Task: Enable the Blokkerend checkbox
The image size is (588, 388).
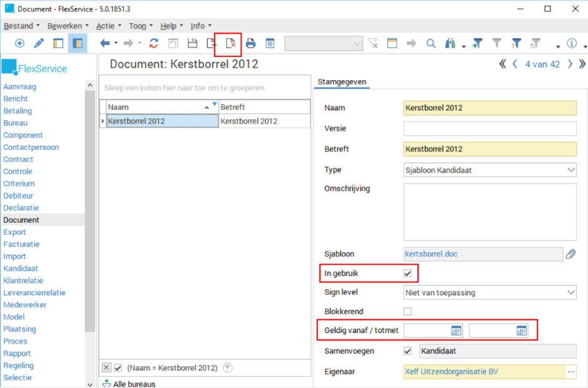Action: tap(408, 311)
